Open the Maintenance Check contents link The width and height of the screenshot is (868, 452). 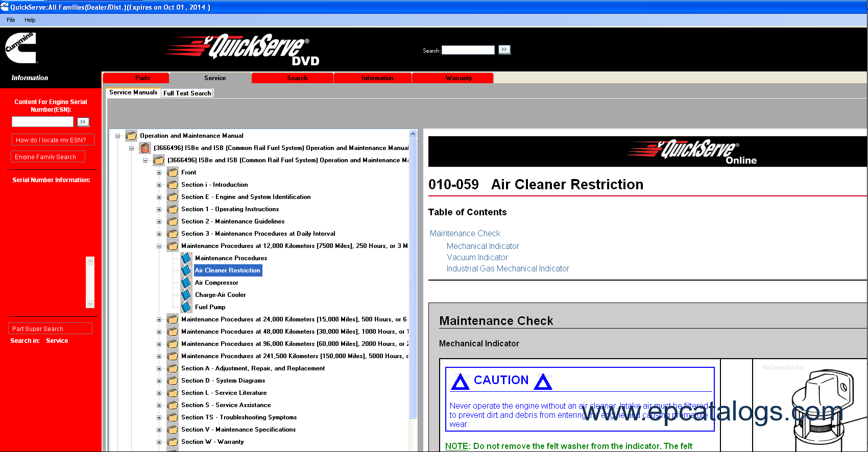coord(465,233)
